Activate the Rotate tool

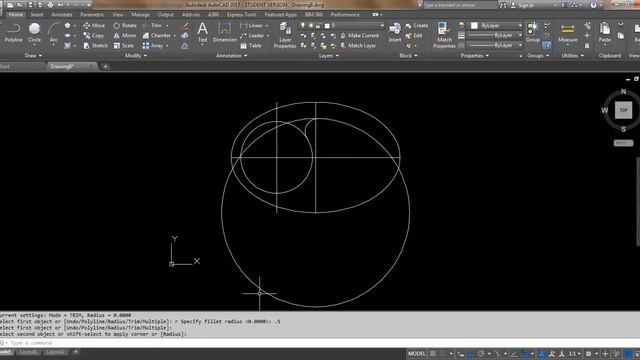coord(125,25)
